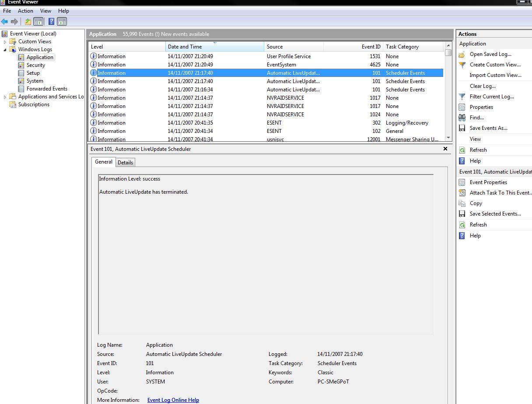Close the event preview pane
The width and height of the screenshot is (532, 404).
click(445, 149)
